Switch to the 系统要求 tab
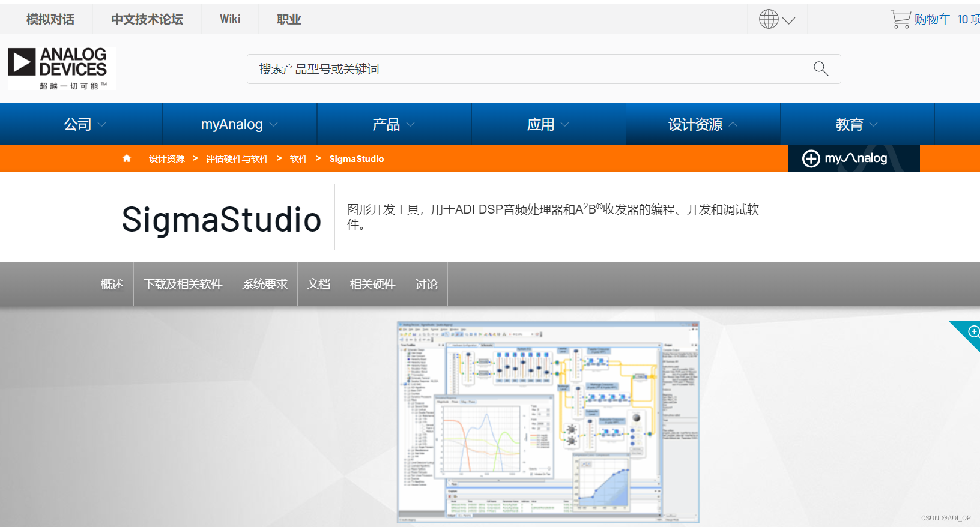 265,284
